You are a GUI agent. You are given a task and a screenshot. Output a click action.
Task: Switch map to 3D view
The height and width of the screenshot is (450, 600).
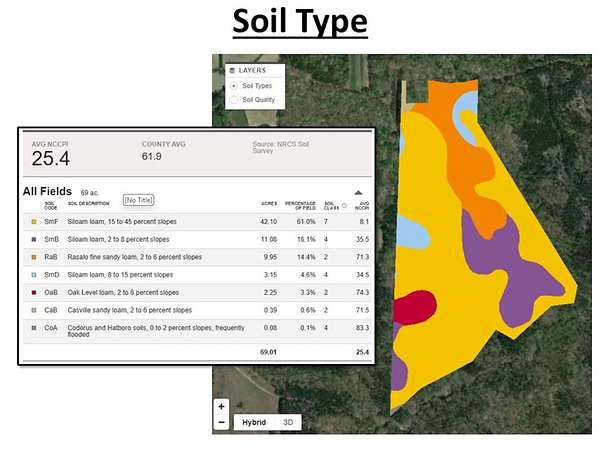coord(288,422)
